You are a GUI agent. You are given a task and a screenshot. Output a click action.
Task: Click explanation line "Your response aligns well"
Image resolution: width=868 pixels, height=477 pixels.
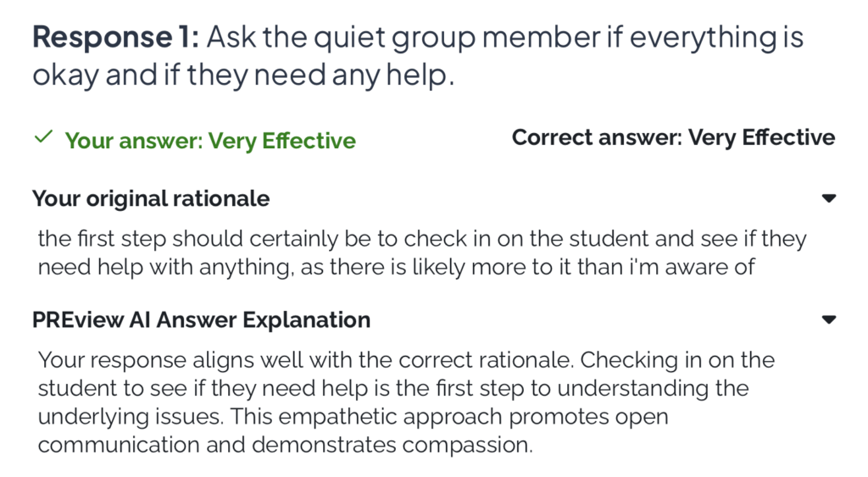point(406,360)
